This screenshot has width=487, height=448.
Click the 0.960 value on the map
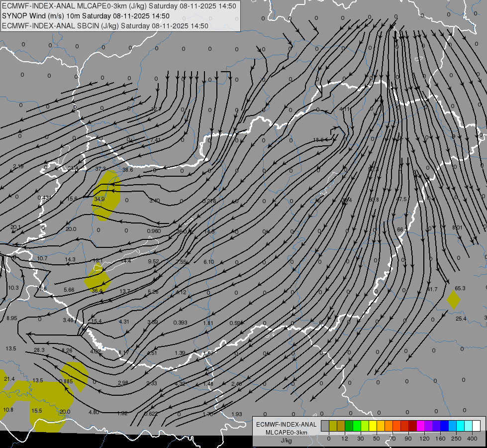click(x=154, y=231)
